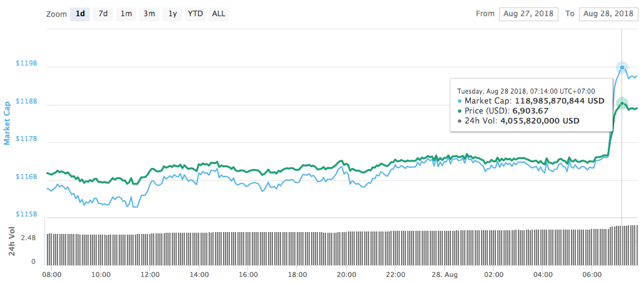
Task: Click the 06:00 time label
Action: (592, 274)
